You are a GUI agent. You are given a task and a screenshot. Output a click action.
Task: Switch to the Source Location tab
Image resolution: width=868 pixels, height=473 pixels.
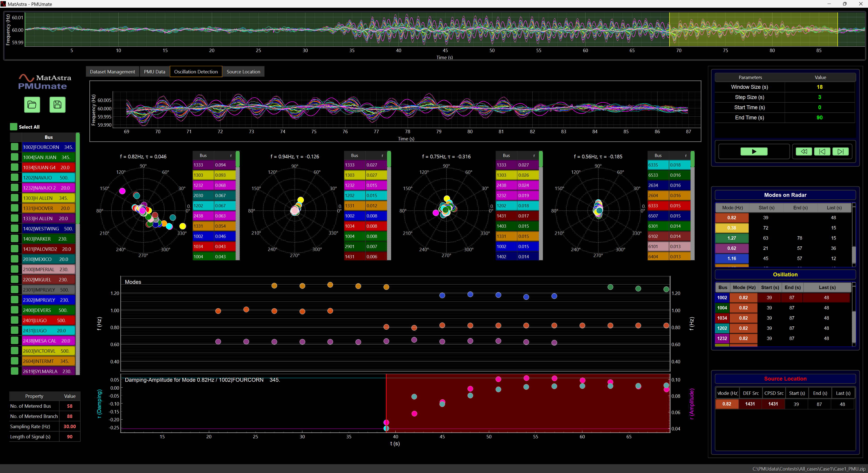[243, 72]
